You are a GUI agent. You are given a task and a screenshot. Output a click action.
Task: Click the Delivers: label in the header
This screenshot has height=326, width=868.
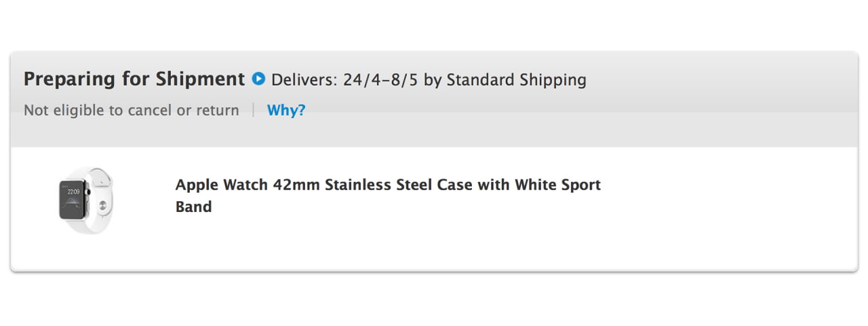click(x=304, y=79)
